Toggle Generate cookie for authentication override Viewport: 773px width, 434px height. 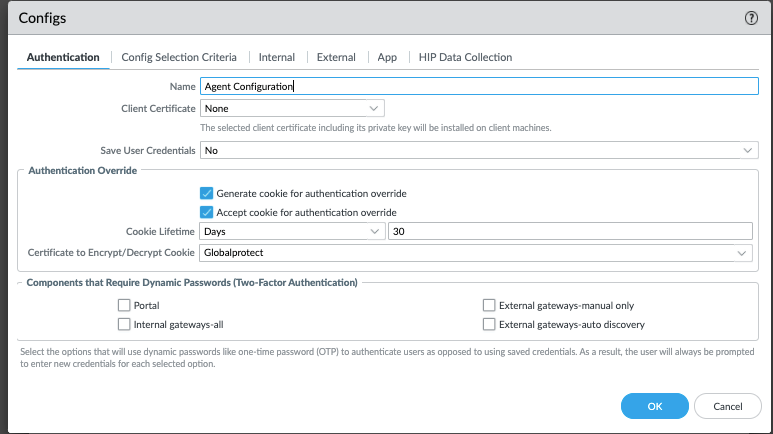(207, 193)
